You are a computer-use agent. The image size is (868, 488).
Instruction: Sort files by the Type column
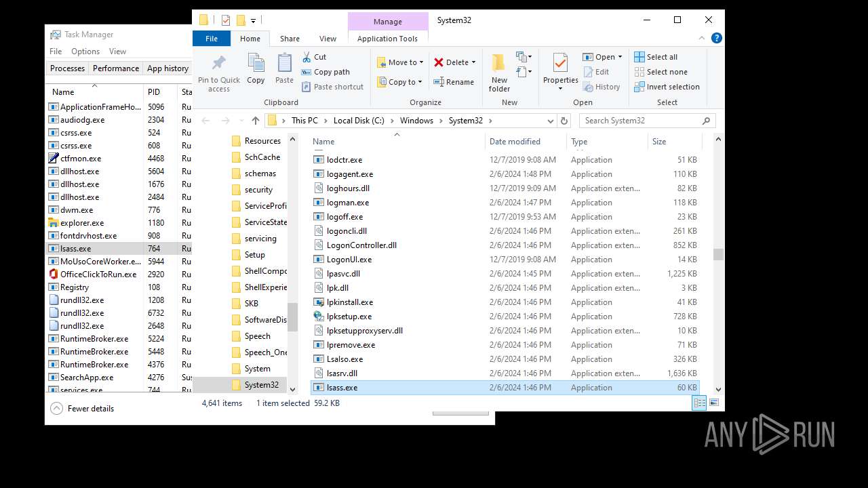coord(607,142)
